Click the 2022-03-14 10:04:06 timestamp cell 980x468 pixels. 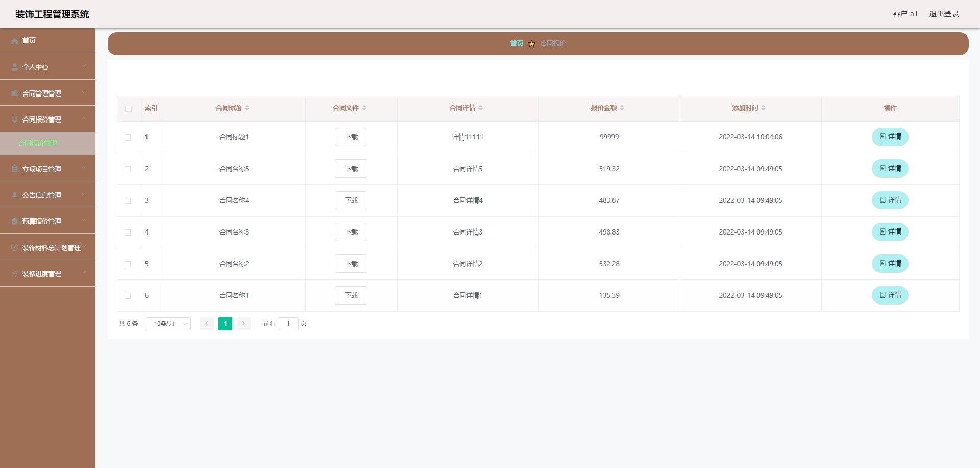(750, 137)
